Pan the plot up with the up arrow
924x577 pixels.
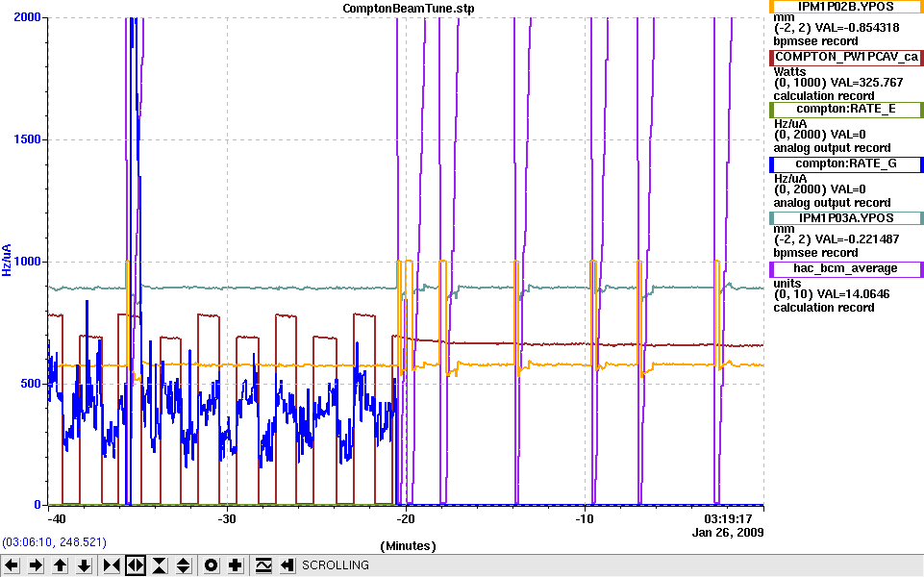(x=60, y=565)
